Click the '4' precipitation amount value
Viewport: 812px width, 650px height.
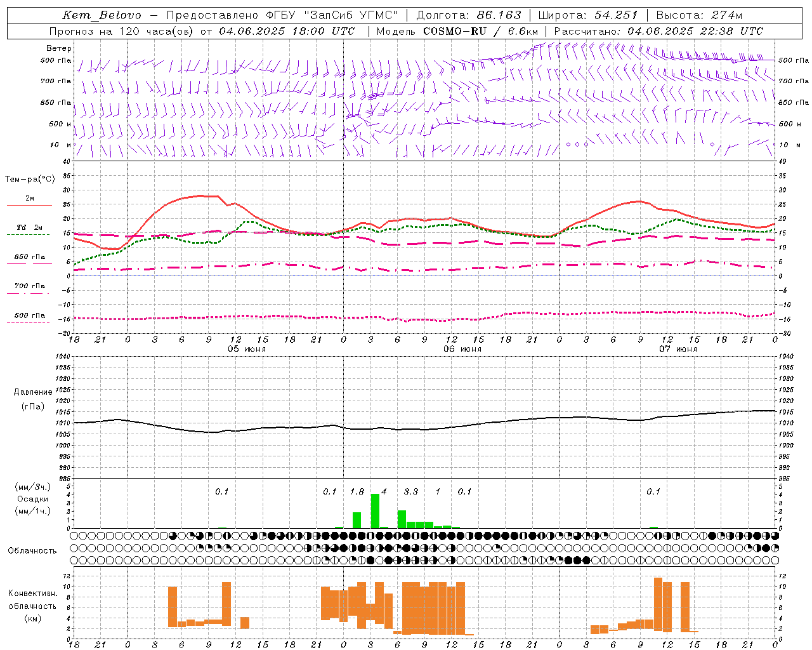(x=384, y=491)
